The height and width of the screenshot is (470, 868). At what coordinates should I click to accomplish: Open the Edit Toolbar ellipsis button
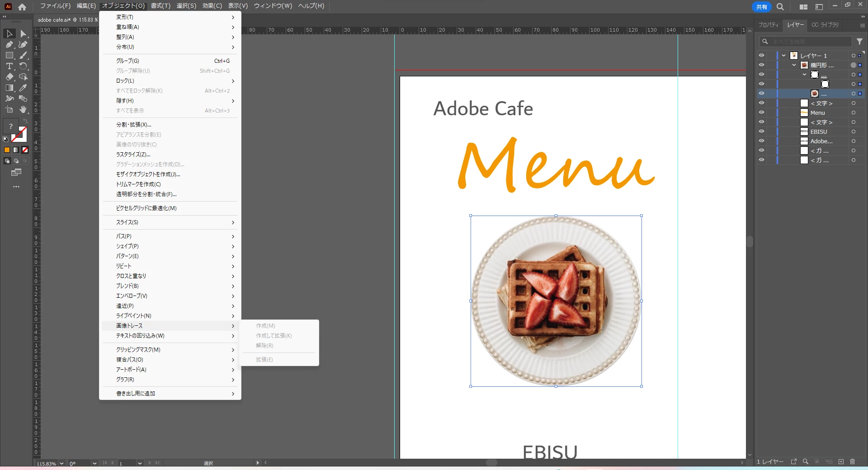point(16,187)
